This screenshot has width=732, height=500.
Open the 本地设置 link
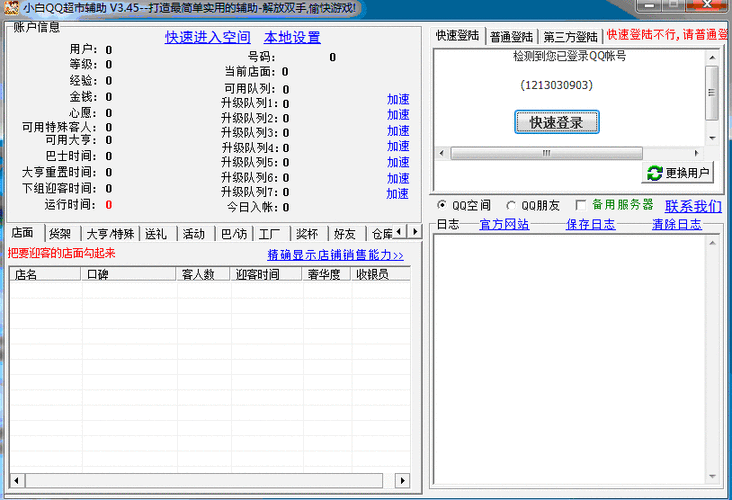(292, 37)
